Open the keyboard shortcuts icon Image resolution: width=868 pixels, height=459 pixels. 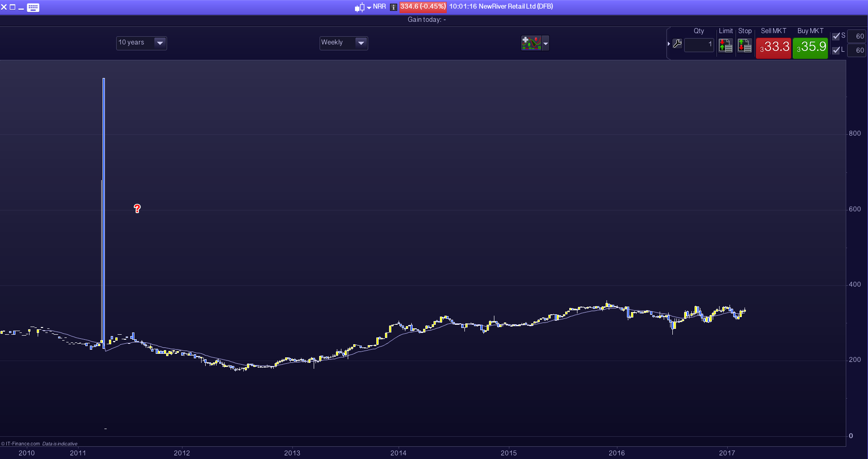pyautogui.click(x=33, y=7)
